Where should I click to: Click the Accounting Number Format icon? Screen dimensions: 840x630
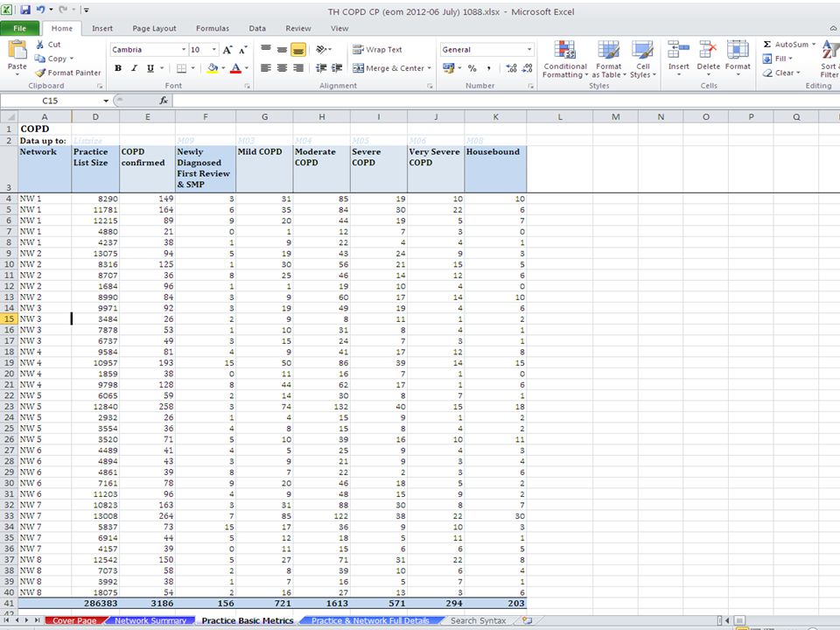point(448,68)
